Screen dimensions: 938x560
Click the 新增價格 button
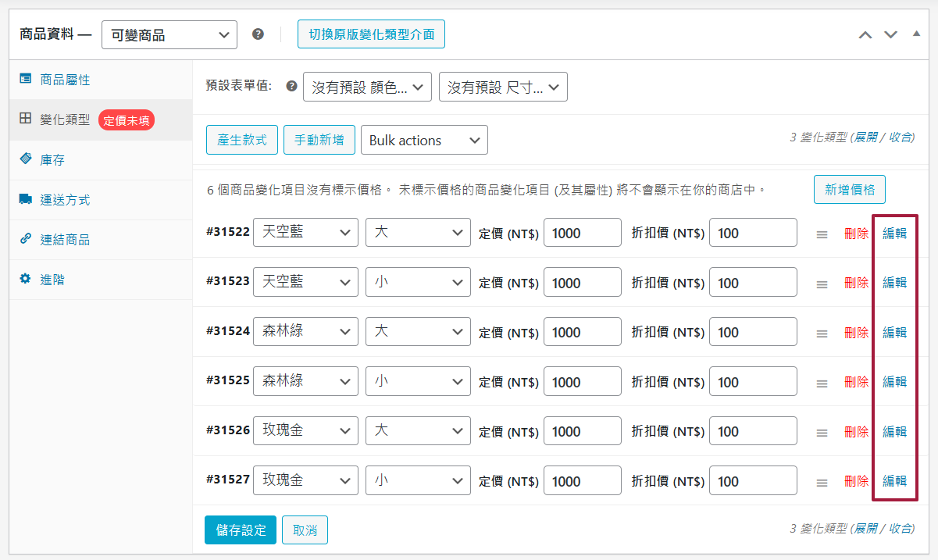[x=849, y=189]
